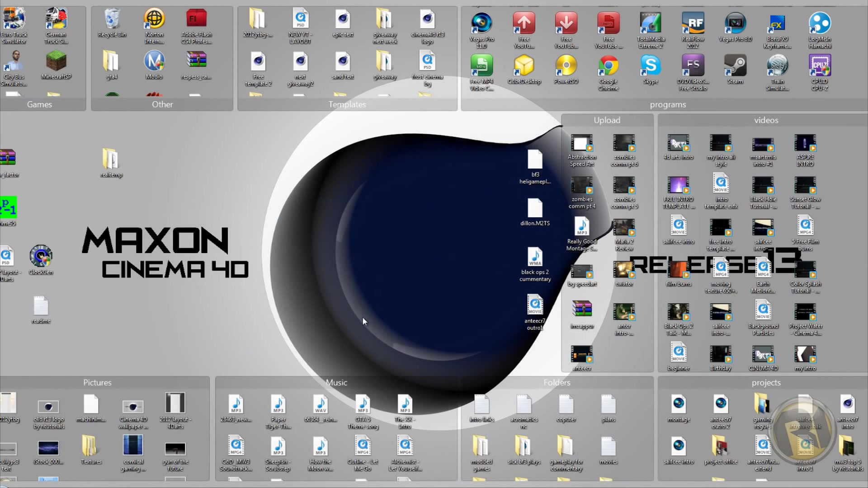Select Abstraction Speed Art video

click(582, 151)
